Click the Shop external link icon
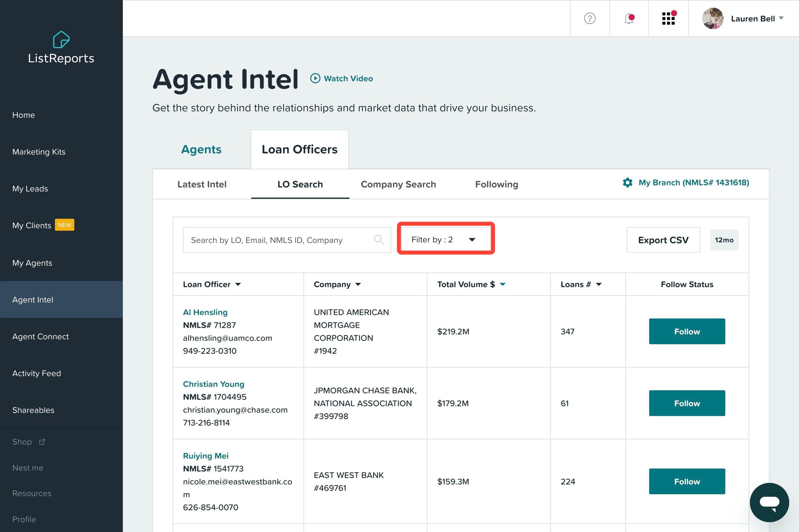 click(42, 442)
